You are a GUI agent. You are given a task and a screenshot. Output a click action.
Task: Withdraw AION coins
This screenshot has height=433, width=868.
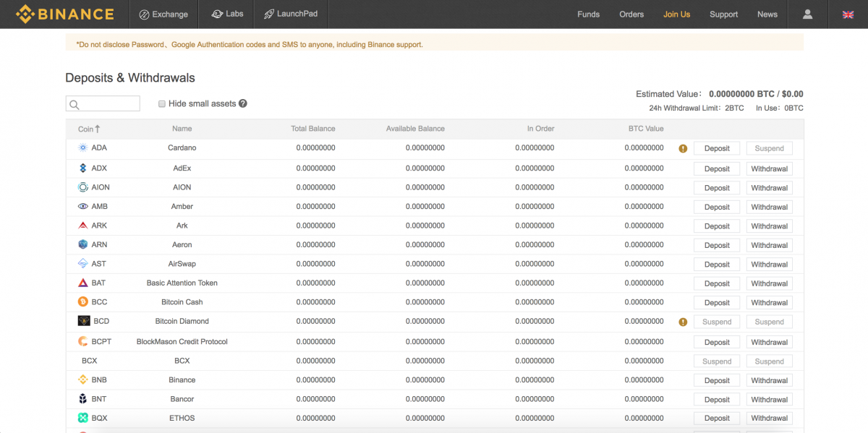pyautogui.click(x=770, y=188)
